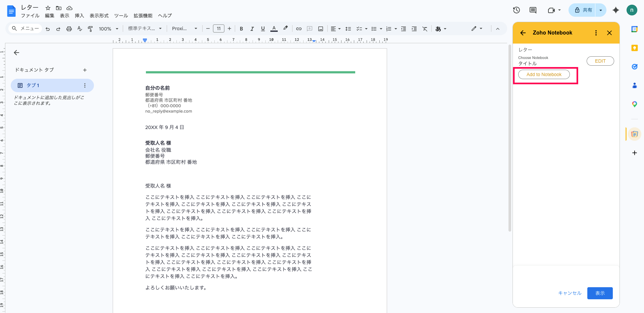
Task: Click the font size input field
Action: tap(219, 29)
